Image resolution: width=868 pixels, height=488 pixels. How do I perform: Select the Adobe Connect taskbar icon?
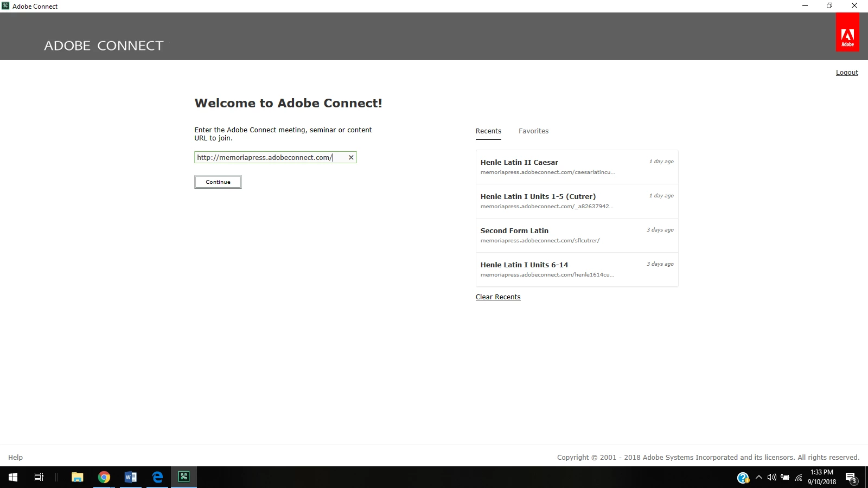coord(184,477)
